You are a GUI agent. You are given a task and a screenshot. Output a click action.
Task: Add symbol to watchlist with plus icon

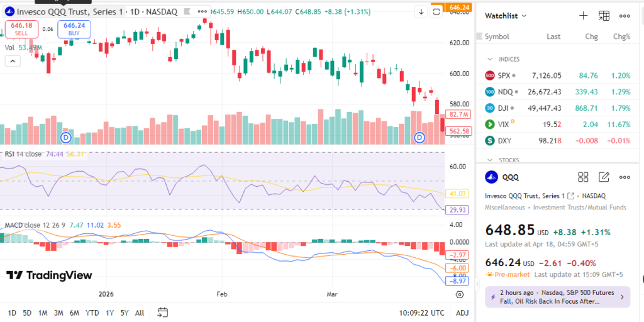click(583, 16)
